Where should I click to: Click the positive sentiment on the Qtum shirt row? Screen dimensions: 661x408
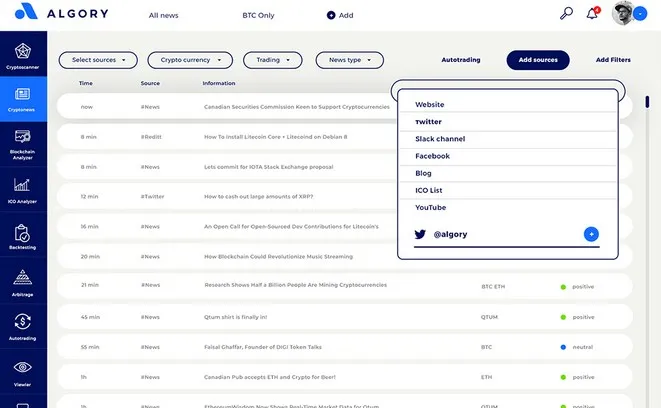(x=578, y=317)
